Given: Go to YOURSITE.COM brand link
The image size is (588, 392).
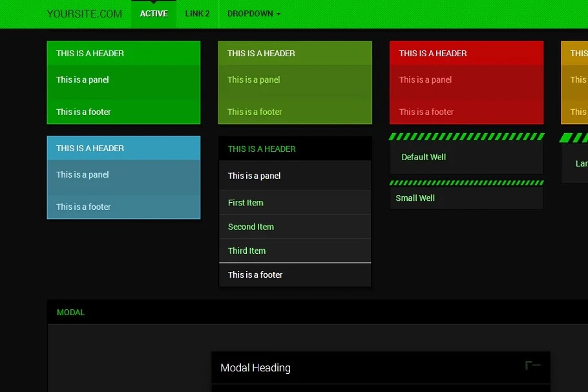Looking at the screenshot, I should click(84, 14).
